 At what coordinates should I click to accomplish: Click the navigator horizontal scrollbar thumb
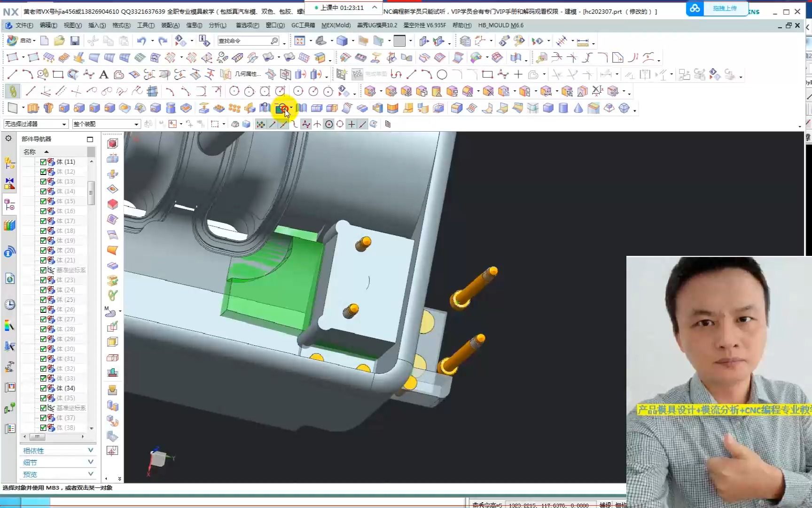37,437
